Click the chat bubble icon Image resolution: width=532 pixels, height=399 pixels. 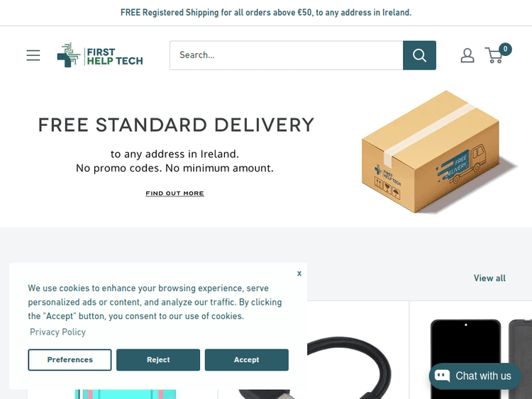click(x=443, y=376)
